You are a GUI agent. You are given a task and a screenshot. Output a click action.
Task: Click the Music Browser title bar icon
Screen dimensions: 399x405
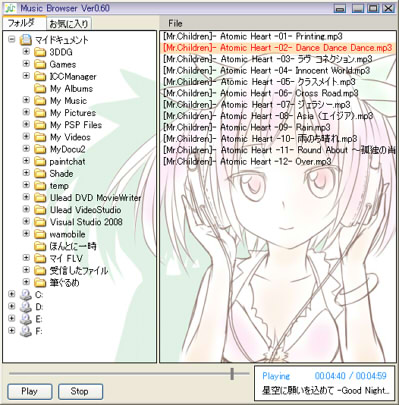click(10, 8)
